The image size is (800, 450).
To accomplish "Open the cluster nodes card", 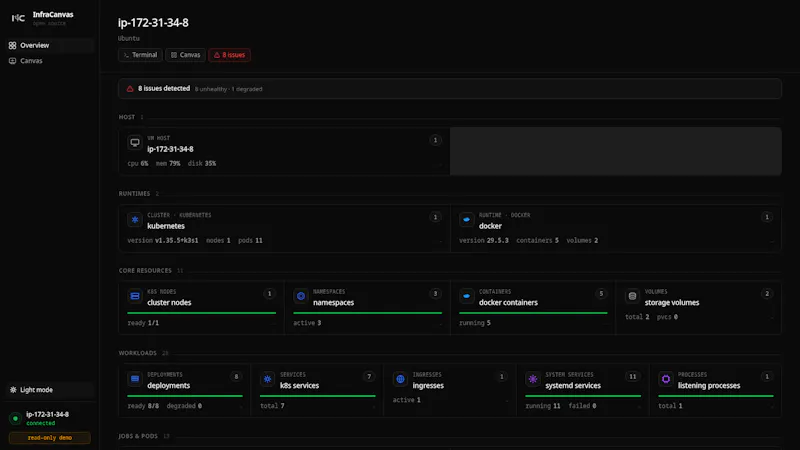I will pos(201,308).
